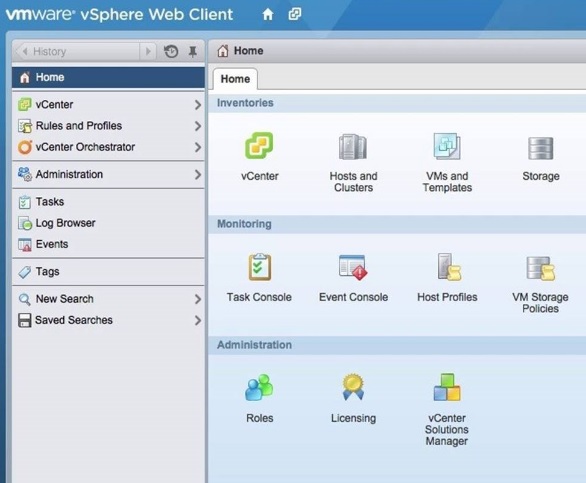Select vCenter Orchestrator in the sidebar
The width and height of the screenshot is (586, 483).
[x=108, y=147]
